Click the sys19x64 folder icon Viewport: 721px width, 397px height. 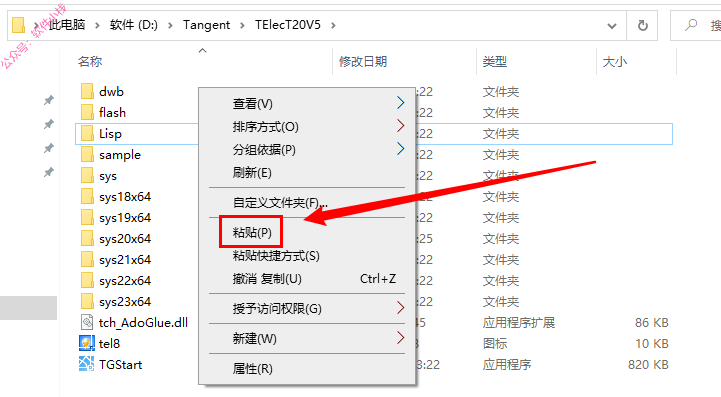tap(86, 218)
